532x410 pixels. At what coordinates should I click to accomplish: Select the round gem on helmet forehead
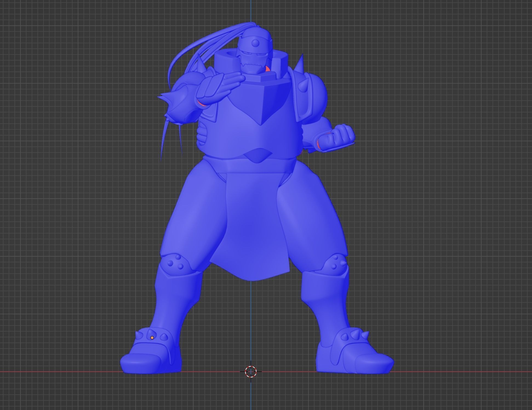click(x=255, y=43)
